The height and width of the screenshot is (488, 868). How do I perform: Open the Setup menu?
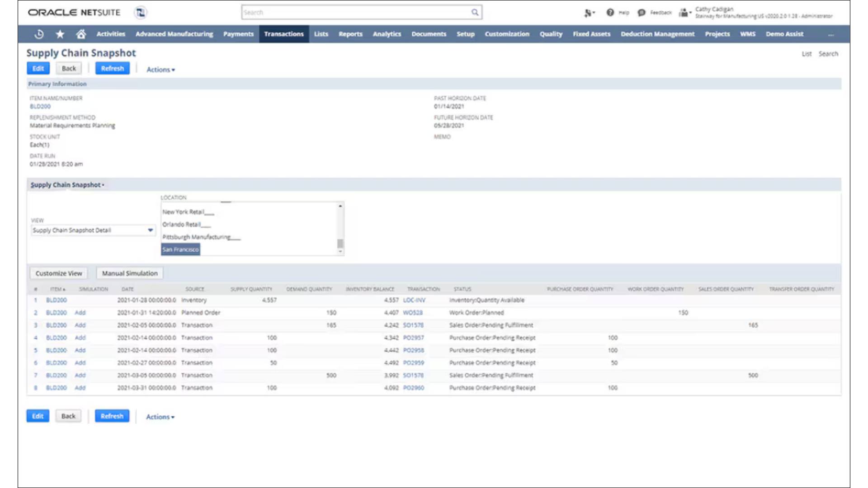465,34
